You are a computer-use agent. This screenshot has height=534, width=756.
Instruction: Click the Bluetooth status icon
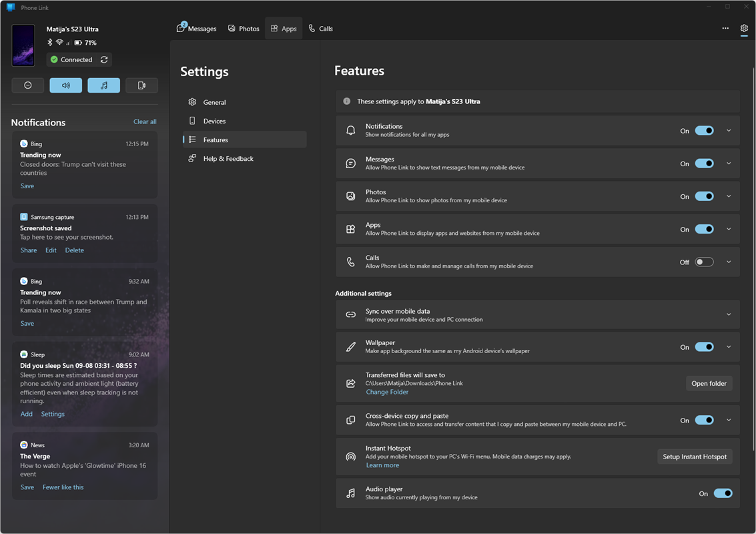coord(49,43)
